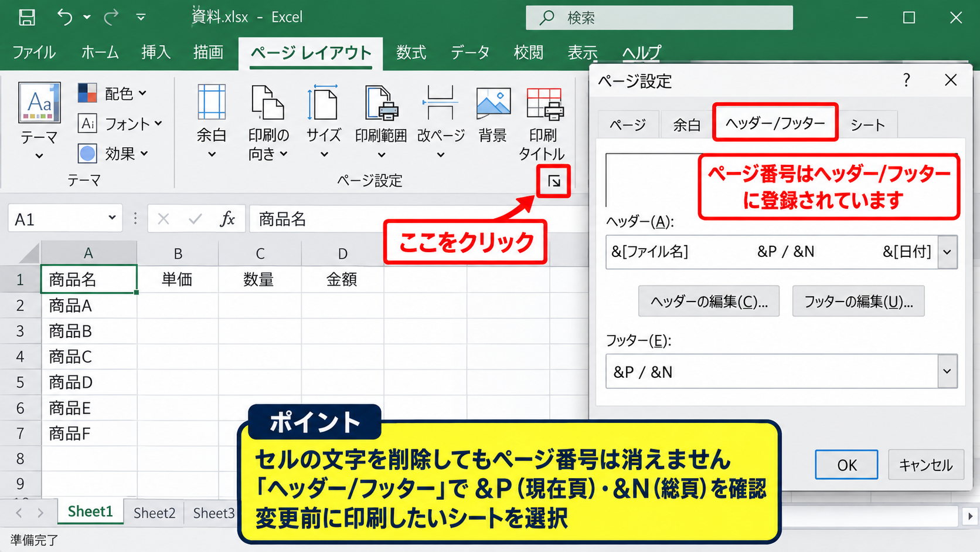980x552 pixels.
Task: Switch to the 数式 tab
Action: pyautogui.click(x=411, y=53)
